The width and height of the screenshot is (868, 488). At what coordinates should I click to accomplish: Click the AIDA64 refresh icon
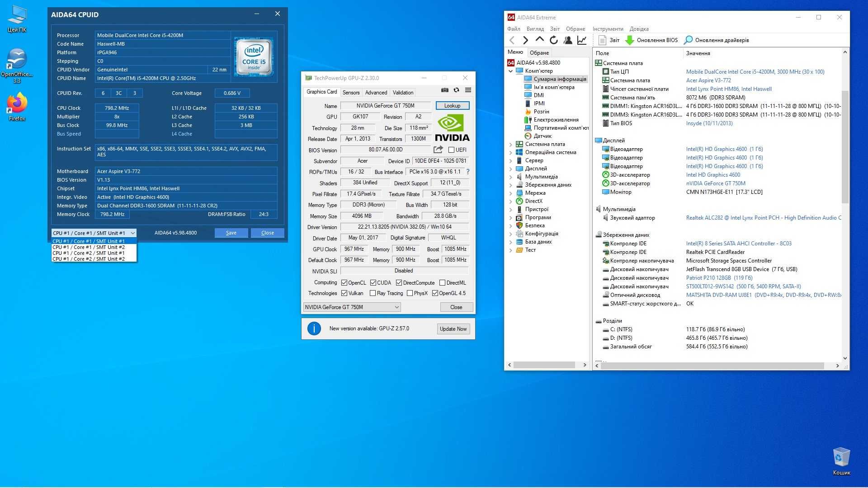(554, 40)
